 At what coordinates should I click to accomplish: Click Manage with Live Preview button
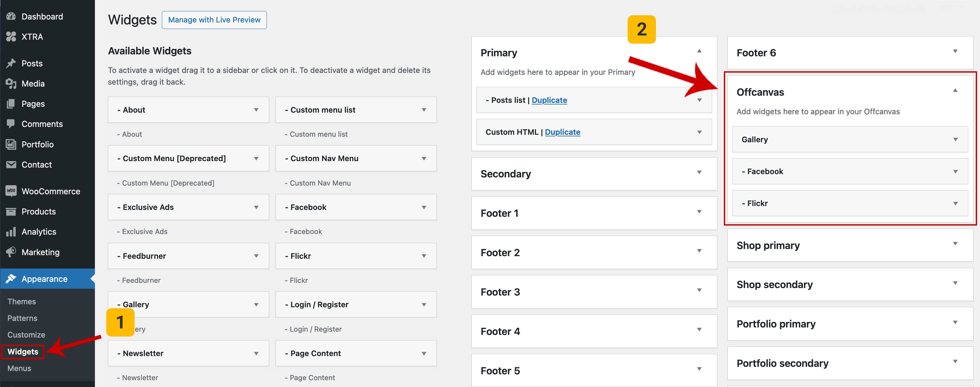(x=214, y=20)
